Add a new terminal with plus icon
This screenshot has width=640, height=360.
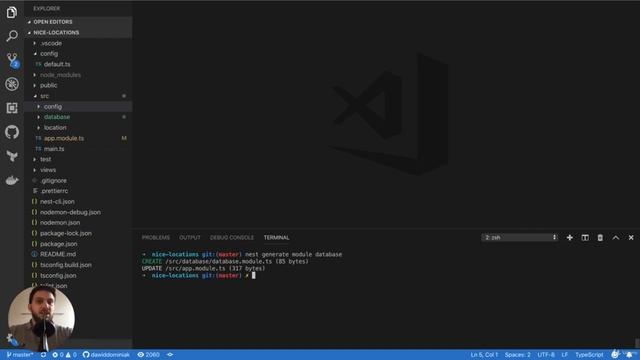pos(569,238)
